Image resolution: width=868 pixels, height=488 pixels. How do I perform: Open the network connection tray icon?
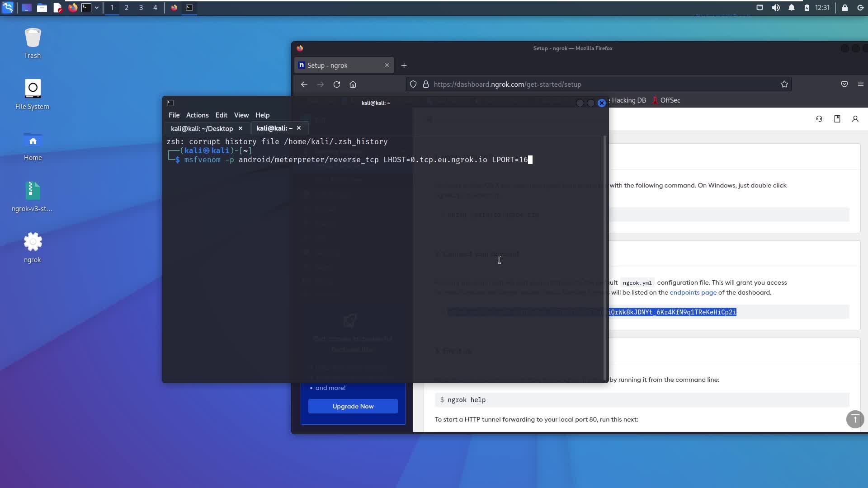point(759,8)
